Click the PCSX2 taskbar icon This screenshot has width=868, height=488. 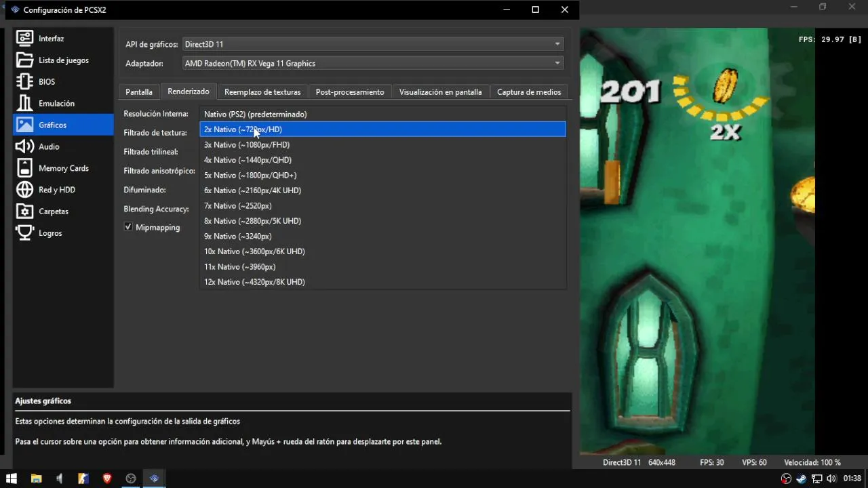[x=155, y=479]
